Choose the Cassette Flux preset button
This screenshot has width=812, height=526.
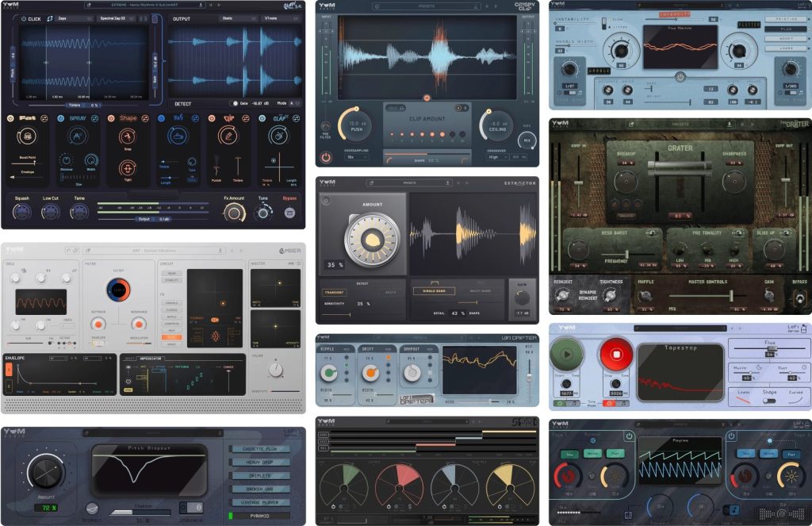coord(260,448)
